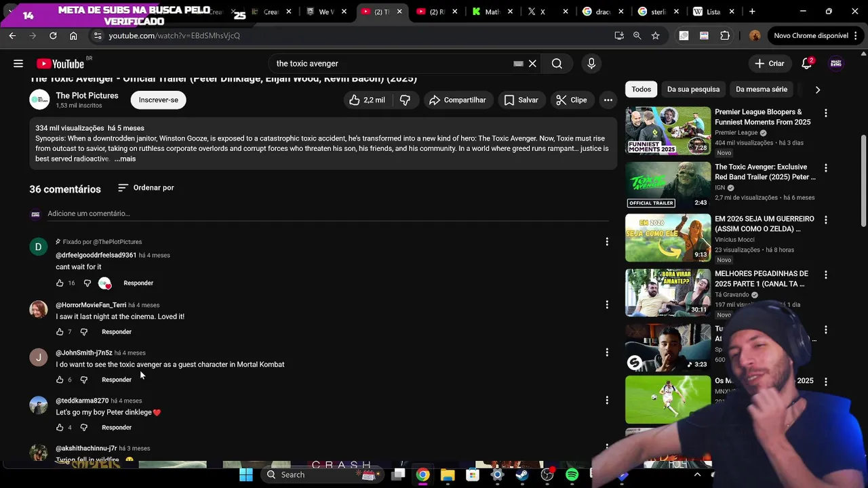Open the Toxic Avenger Red Band Trailer thumbnail

[x=668, y=184]
